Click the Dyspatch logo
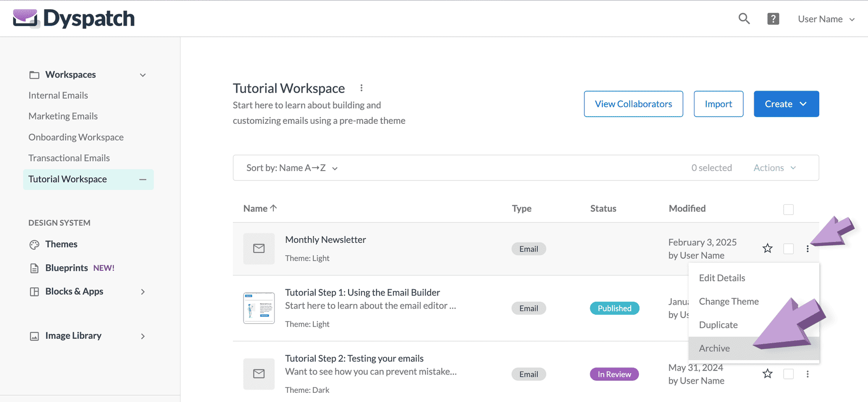Image resolution: width=868 pixels, height=402 pixels. pyautogui.click(x=73, y=18)
